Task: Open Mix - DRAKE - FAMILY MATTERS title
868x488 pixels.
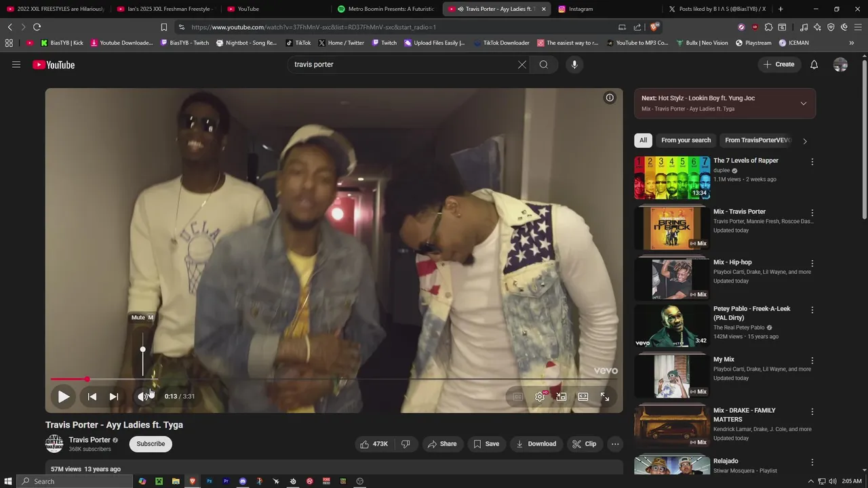Action: tap(745, 415)
